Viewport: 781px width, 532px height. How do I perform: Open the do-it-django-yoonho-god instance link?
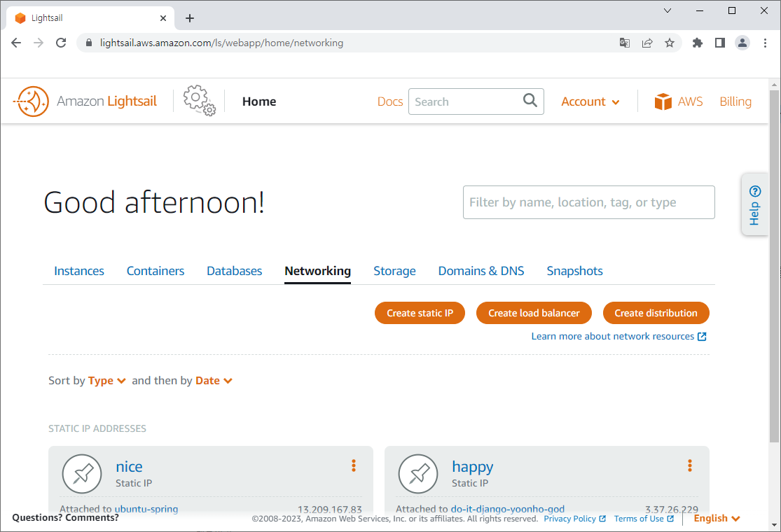(508, 509)
